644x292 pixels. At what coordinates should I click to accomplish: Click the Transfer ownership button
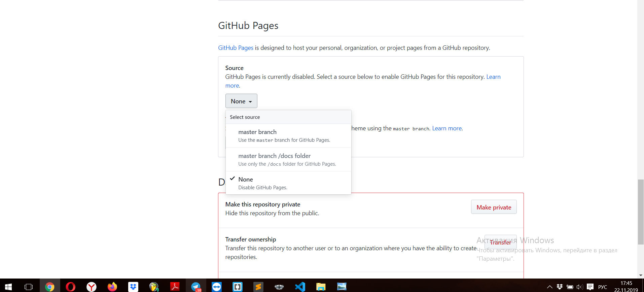click(x=500, y=242)
